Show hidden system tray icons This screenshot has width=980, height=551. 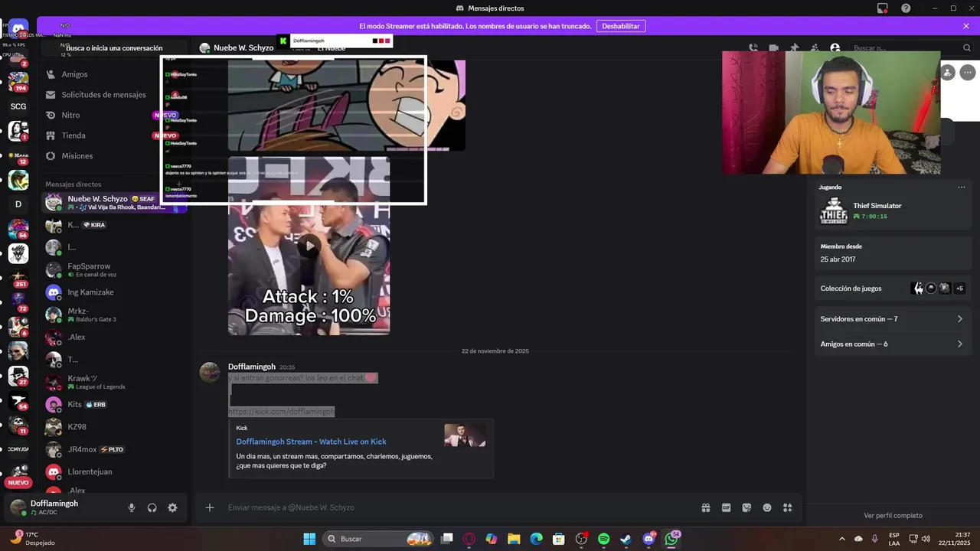[x=842, y=539]
